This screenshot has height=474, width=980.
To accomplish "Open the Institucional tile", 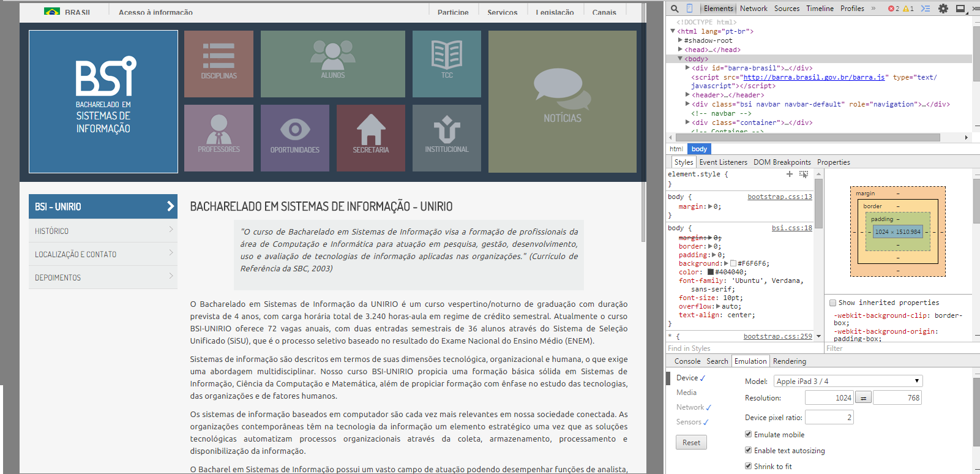I will 447,138.
